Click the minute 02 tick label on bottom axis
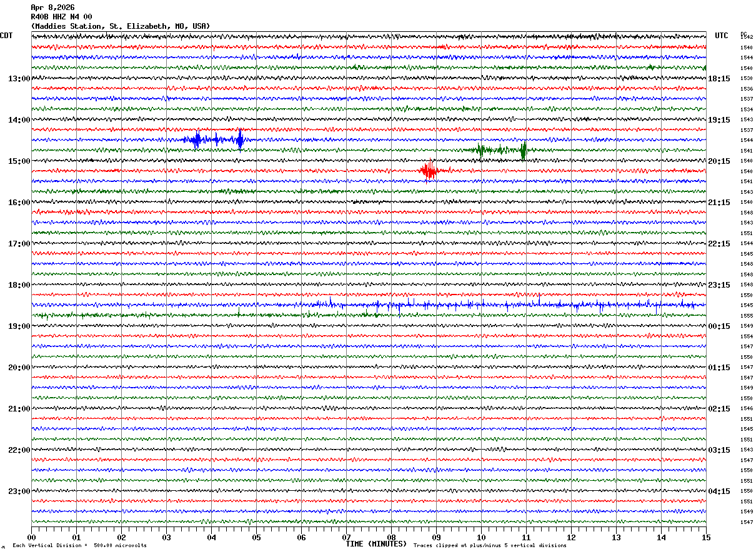 (121, 537)
